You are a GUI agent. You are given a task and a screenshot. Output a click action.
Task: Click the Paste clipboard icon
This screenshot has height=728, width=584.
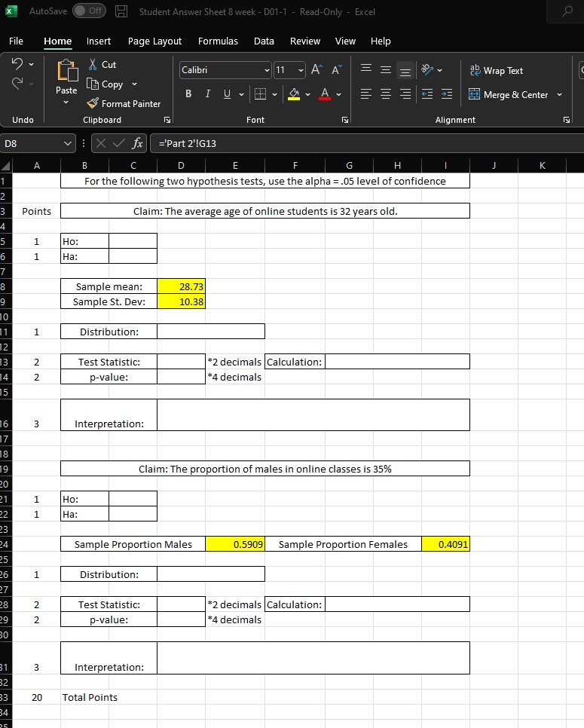67,71
